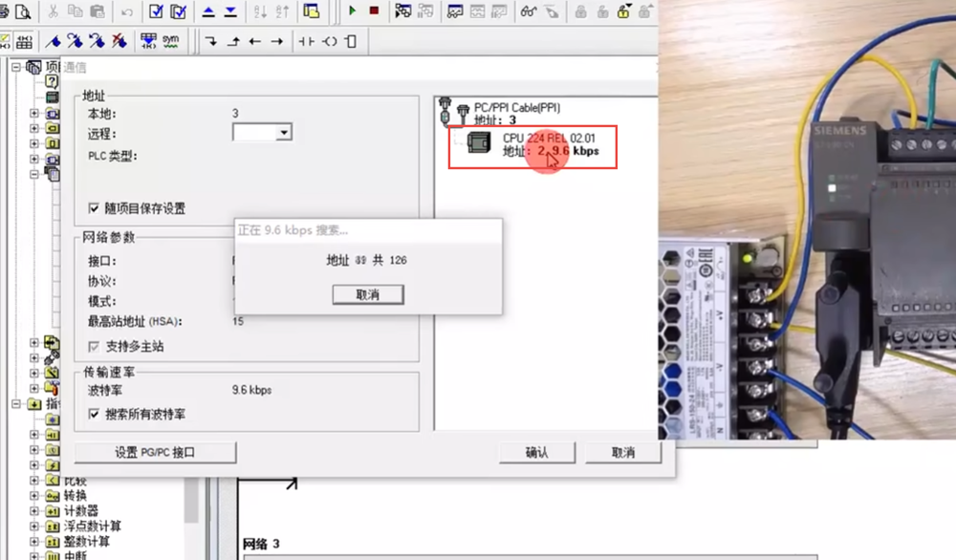Insert a coil with the ladder coil icon

click(329, 41)
